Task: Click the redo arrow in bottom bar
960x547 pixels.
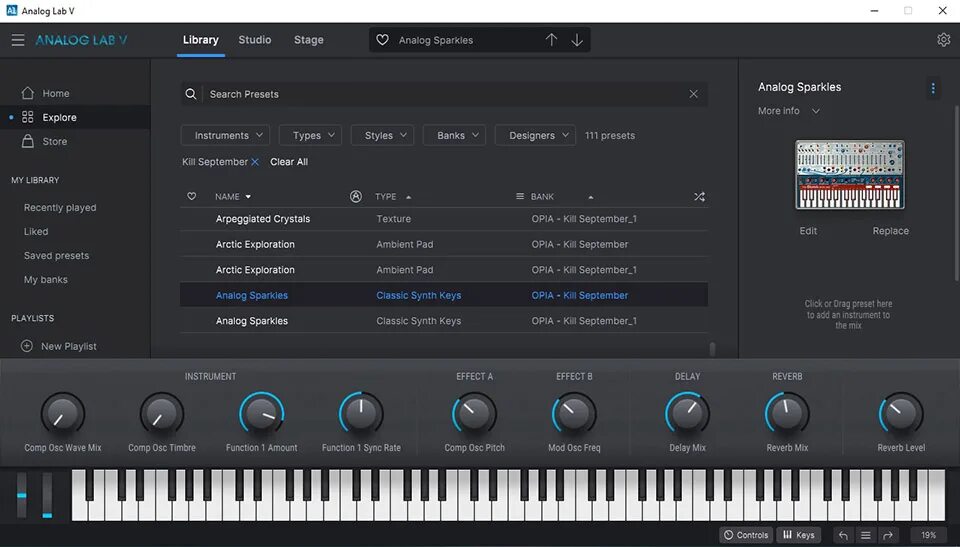Action: 888,535
